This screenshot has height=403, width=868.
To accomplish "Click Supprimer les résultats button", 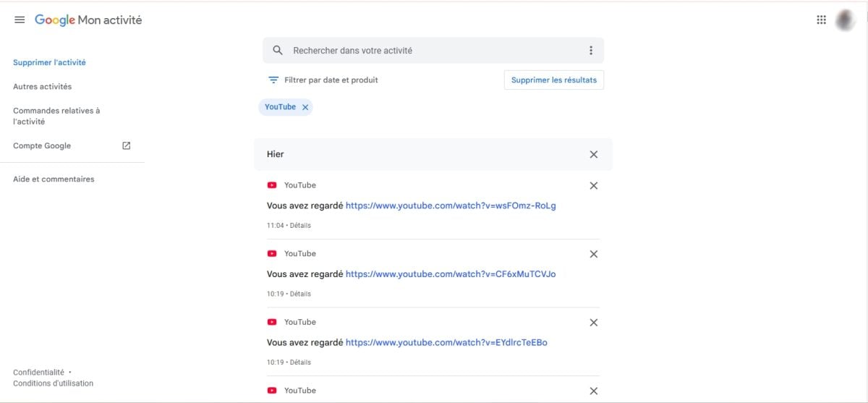I will [553, 80].
